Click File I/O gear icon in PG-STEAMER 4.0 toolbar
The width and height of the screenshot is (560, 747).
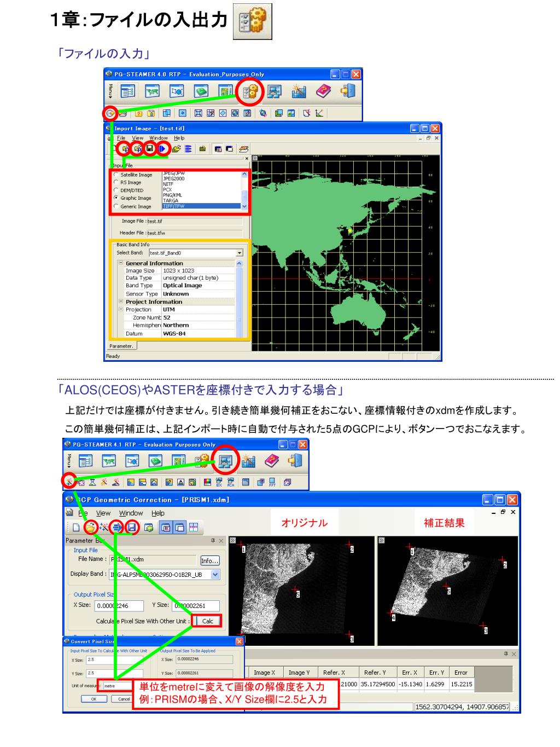(x=251, y=92)
